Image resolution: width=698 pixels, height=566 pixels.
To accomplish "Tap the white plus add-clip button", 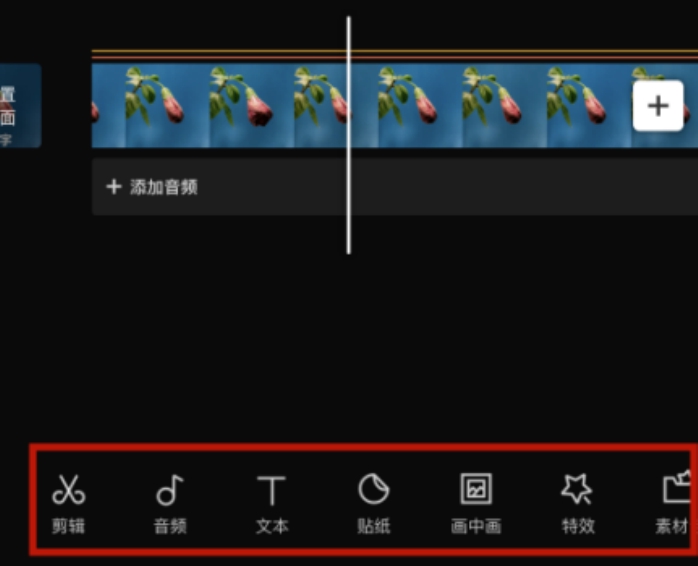I will coord(658,106).
